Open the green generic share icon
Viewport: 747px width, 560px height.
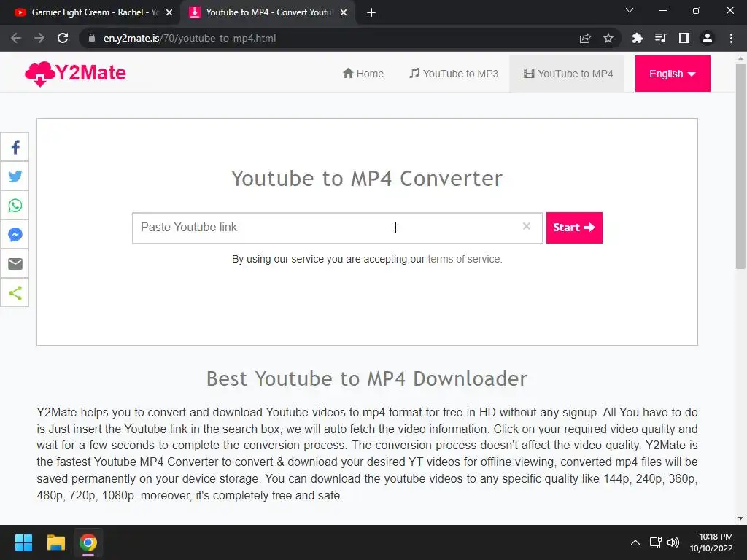coord(15,292)
